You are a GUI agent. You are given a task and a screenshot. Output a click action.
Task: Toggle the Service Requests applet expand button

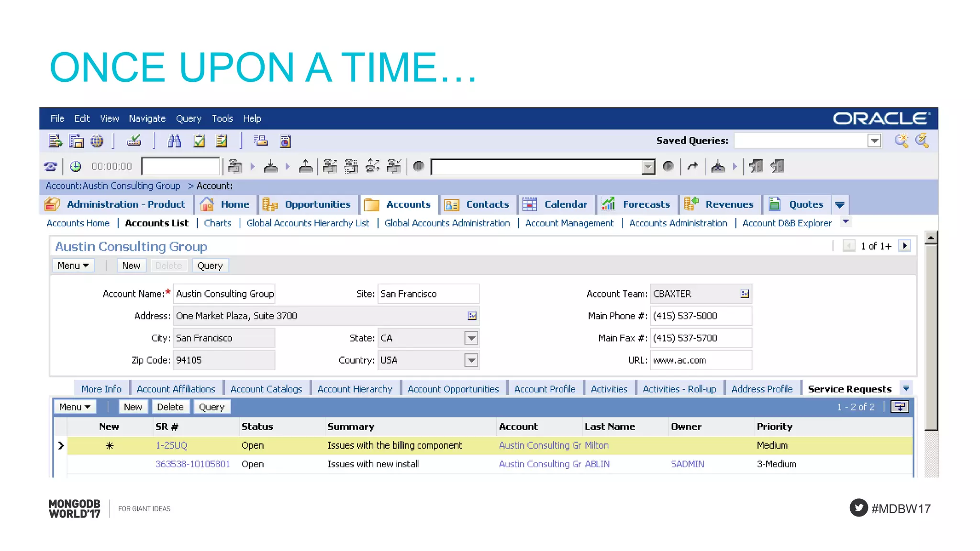pos(900,407)
